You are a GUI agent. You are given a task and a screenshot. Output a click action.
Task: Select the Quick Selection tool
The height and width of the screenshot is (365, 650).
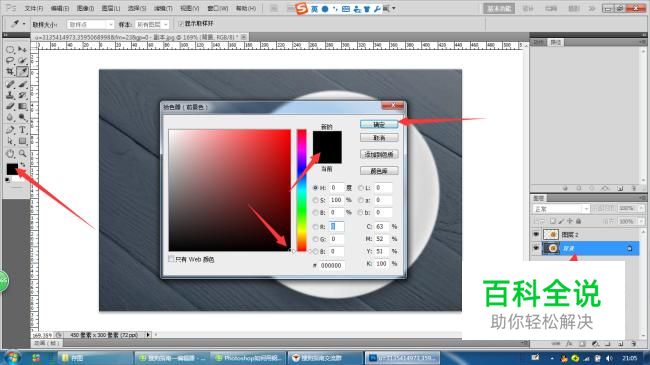(22, 61)
